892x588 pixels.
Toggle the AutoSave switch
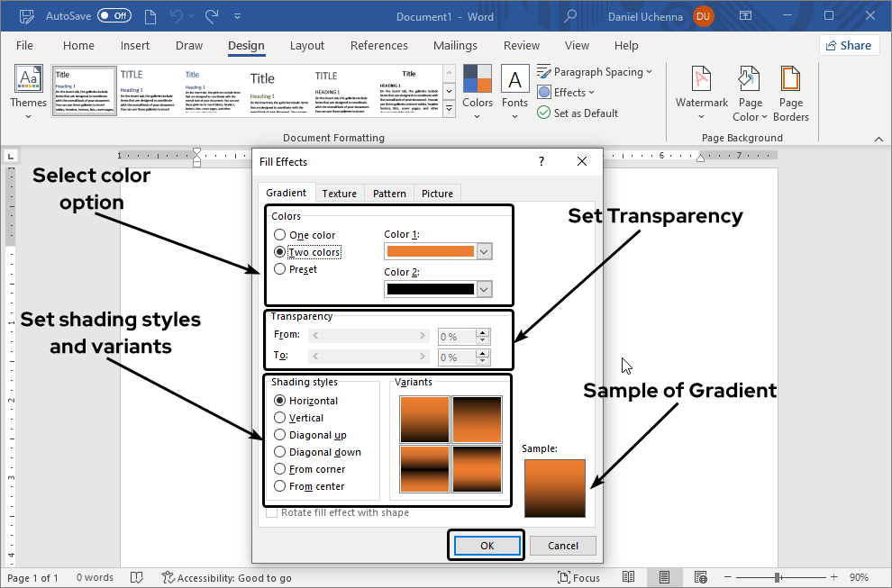[114, 16]
